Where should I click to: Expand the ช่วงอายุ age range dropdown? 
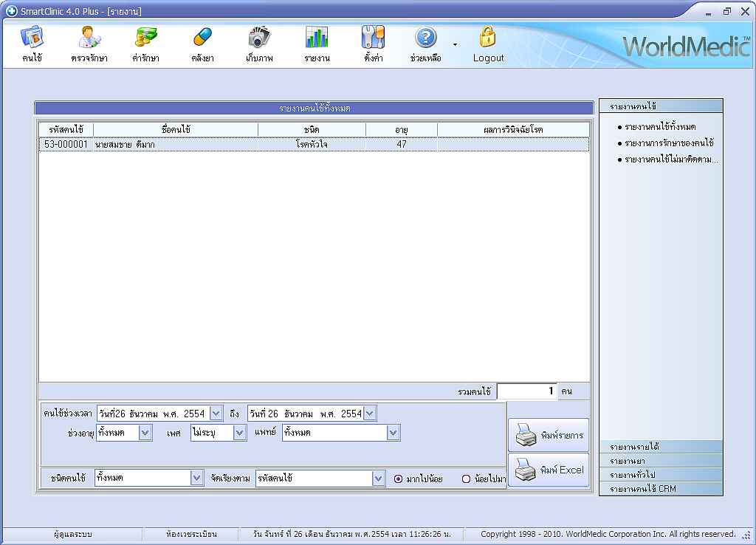[145, 433]
